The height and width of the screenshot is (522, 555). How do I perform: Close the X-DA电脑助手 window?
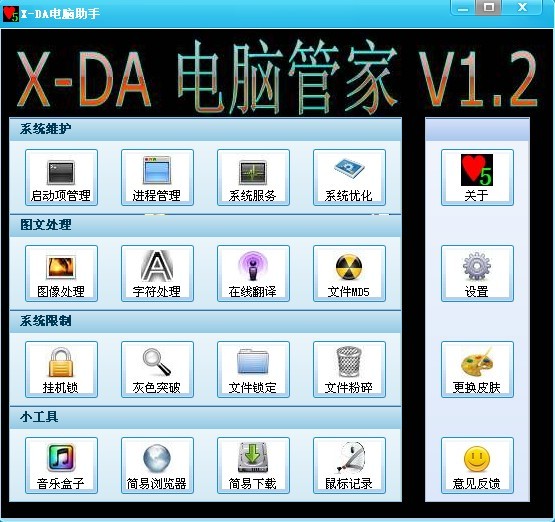tap(522, 7)
